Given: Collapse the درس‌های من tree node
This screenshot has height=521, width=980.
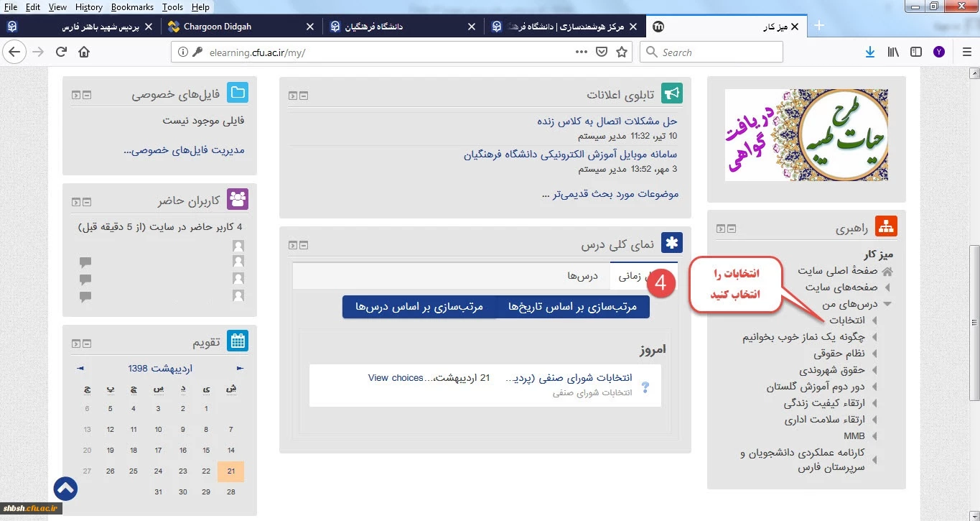Looking at the screenshot, I should (x=887, y=304).
